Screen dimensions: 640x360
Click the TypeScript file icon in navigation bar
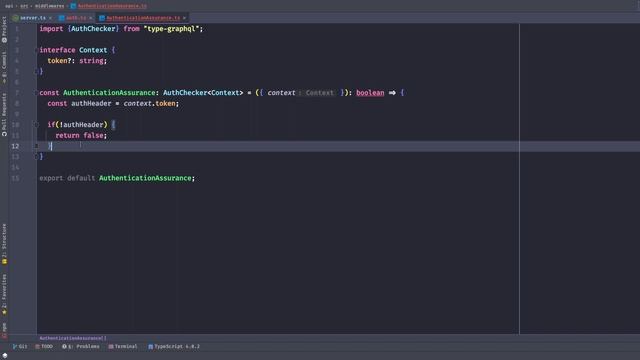(x=73, y=6)
